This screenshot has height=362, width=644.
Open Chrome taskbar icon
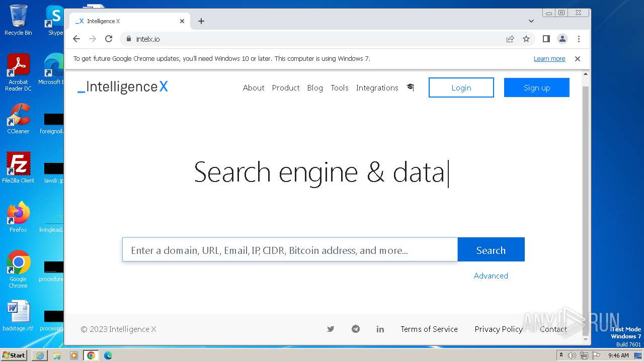91,355
